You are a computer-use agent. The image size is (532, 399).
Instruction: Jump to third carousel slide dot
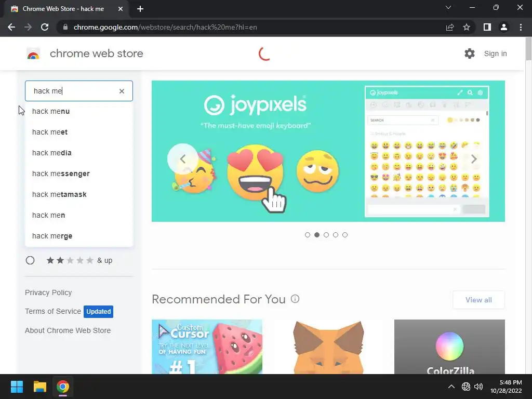[326, 235]
